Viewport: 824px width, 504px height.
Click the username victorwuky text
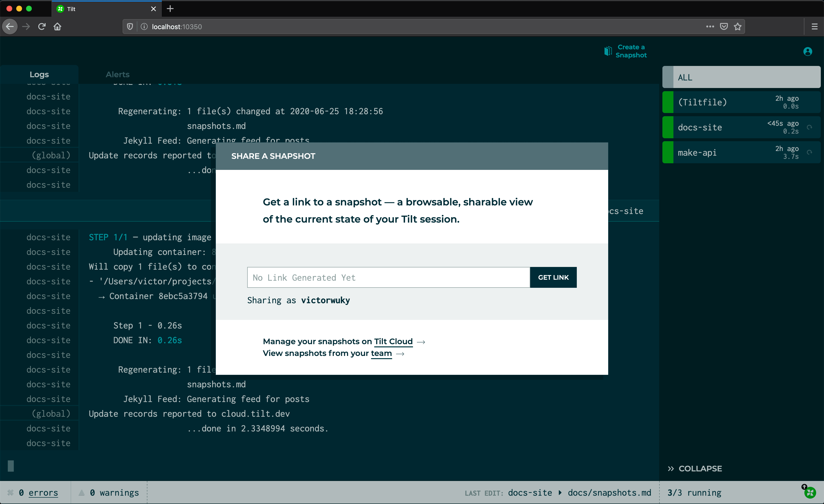pyautogui.click(x=325, y=300)
